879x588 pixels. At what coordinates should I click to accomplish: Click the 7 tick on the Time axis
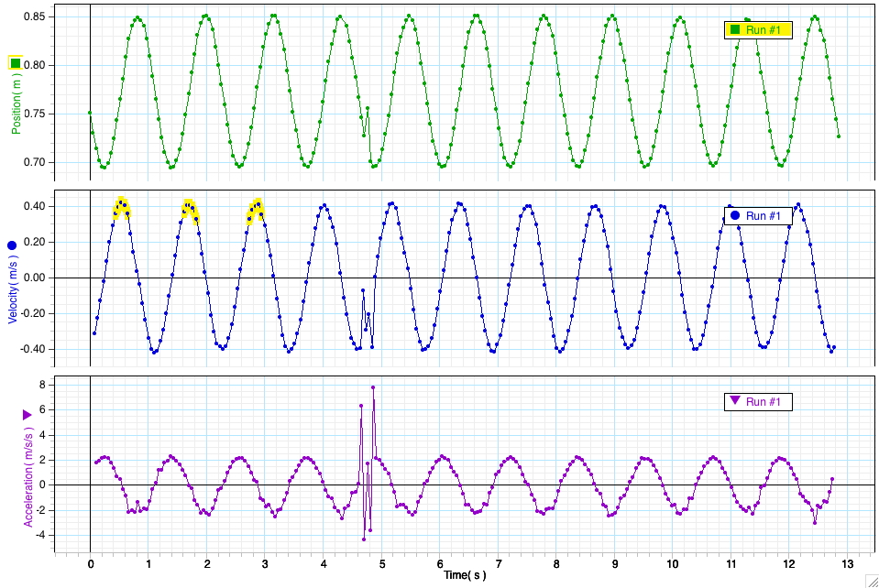499,564
